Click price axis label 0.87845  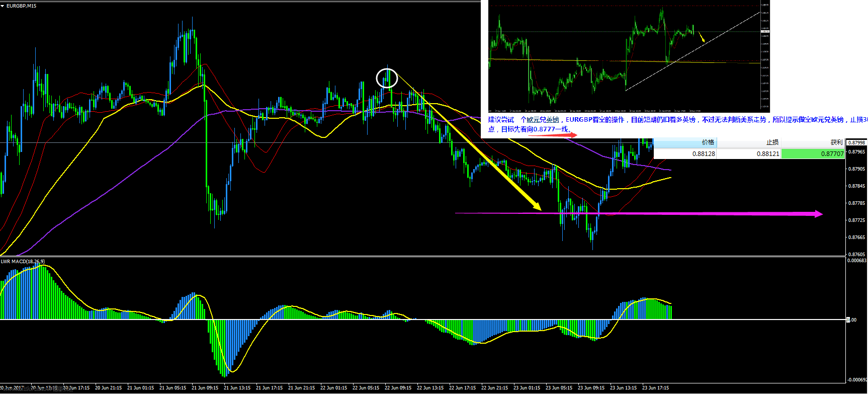(x=857, y=186)
